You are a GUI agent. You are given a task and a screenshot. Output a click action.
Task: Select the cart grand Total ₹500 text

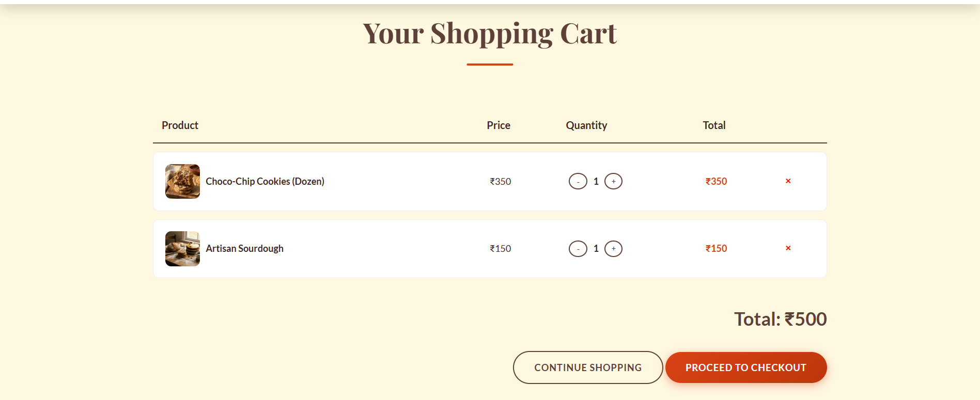click(x=780, y=319)
